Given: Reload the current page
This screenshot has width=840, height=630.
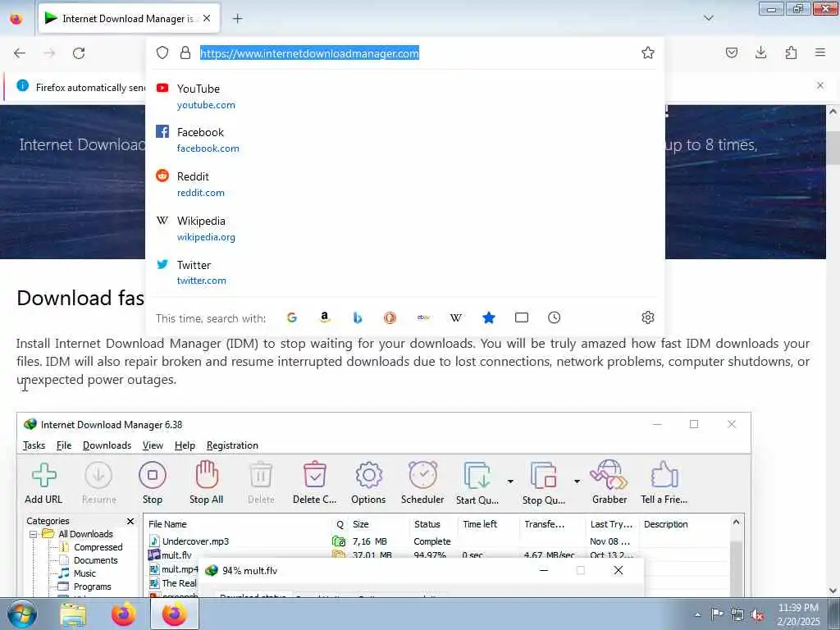Looking at the screenshot, I should tap(79, 53).
